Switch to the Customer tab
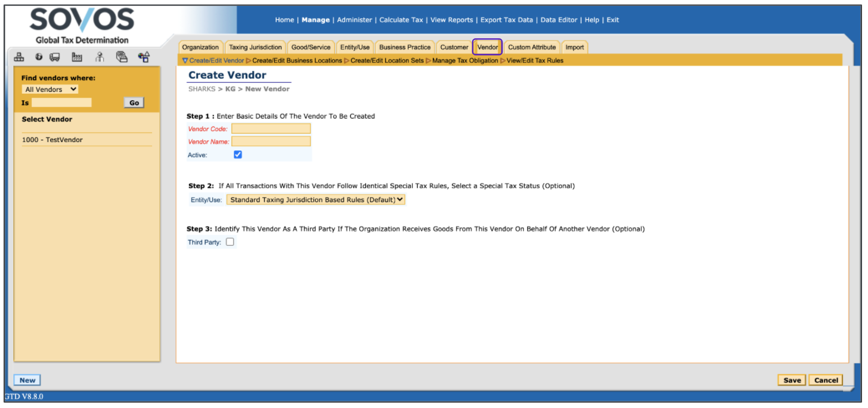This screenshot has width=868, height=408. [x=454, y=47]
